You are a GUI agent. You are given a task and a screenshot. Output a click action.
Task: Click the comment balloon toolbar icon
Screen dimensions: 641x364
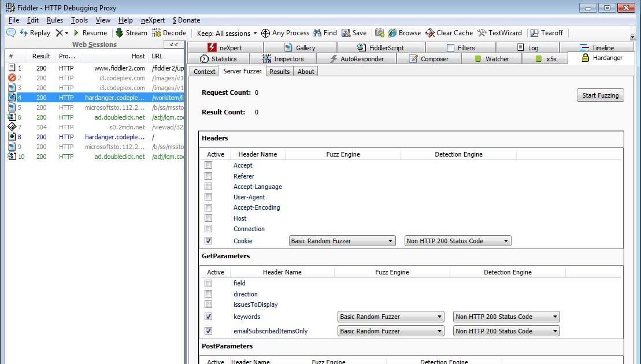coord(11,33)
